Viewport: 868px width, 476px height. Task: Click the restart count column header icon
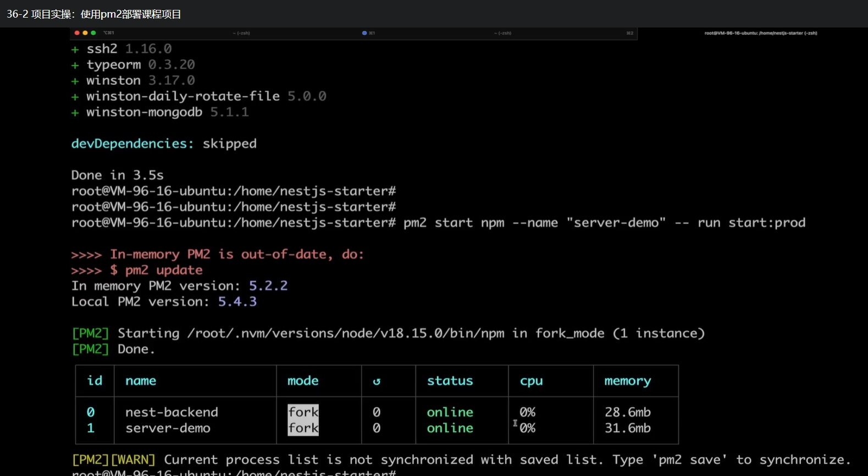pyautogui.click(x=377, y=381)
